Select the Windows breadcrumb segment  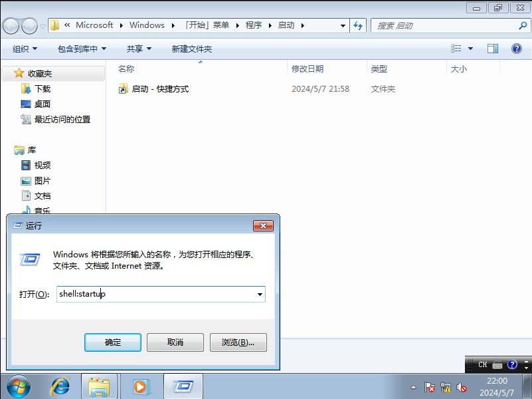[x=147, y=25]
